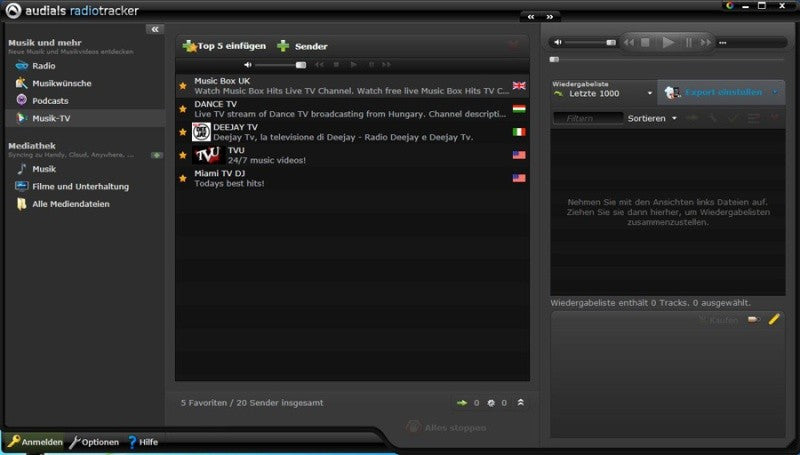Select the DANCE TV station row
Viewport: 800px width, 455px height.
(352, 109)
